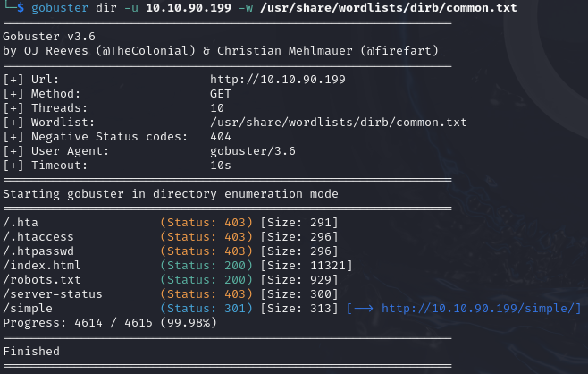
Task: Click the gobuster command after the prompt
Action: 56,7
